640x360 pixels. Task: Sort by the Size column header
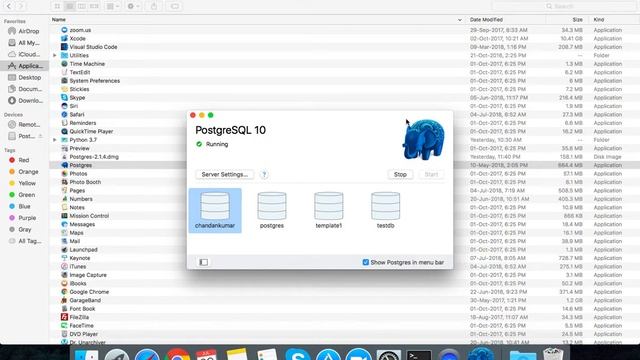pos(567,20)
